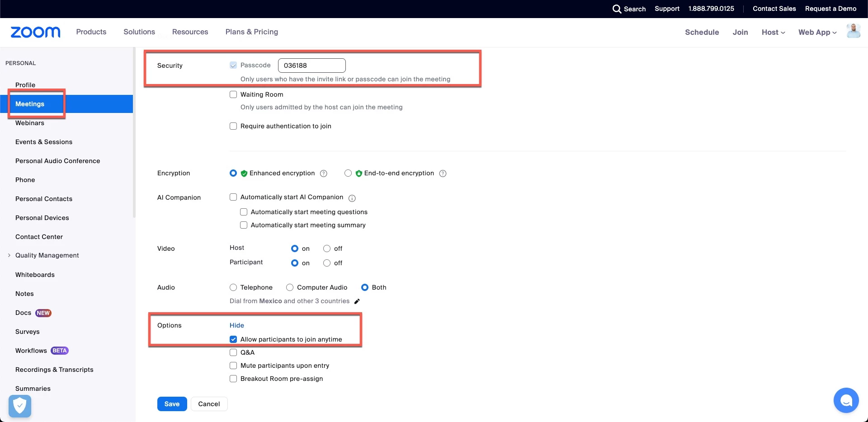Enable the Q&A checkbox
Image resolution: width=868 pixels, height=422 pixels.
click(x=233, y=352)
